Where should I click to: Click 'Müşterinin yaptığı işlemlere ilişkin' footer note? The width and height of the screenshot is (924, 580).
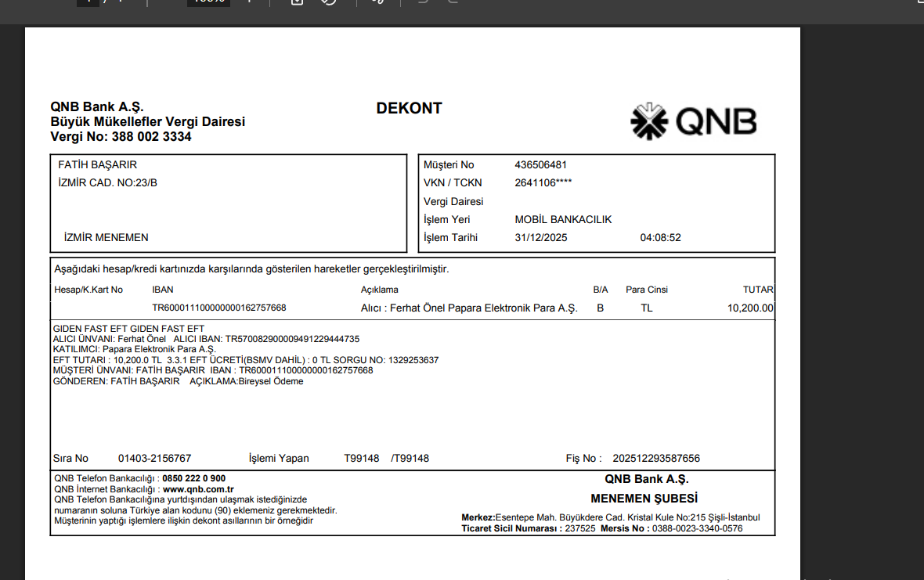coord(184,521)
